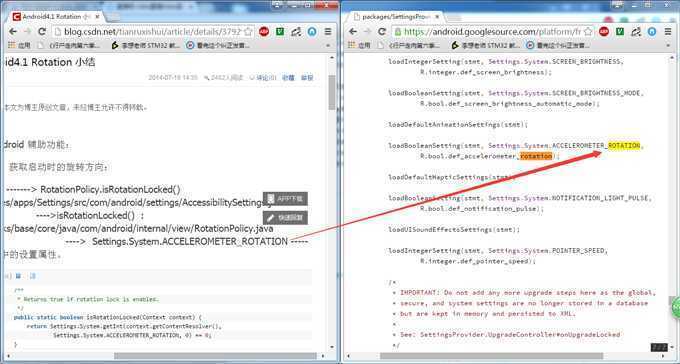Click the gray chain extension icon in right window

click(636, 31)
